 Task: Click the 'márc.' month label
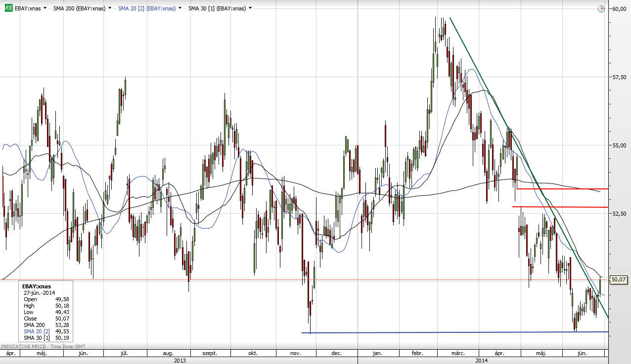(x=457, y=354)
